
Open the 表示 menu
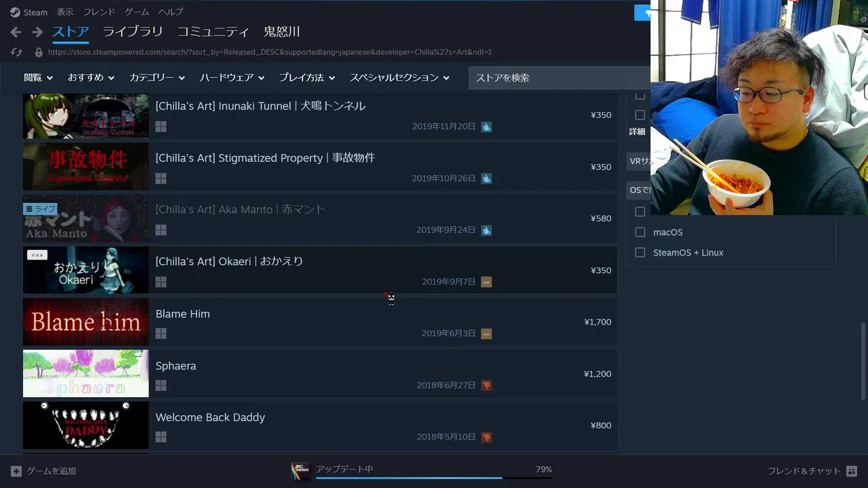pos(65,12)
